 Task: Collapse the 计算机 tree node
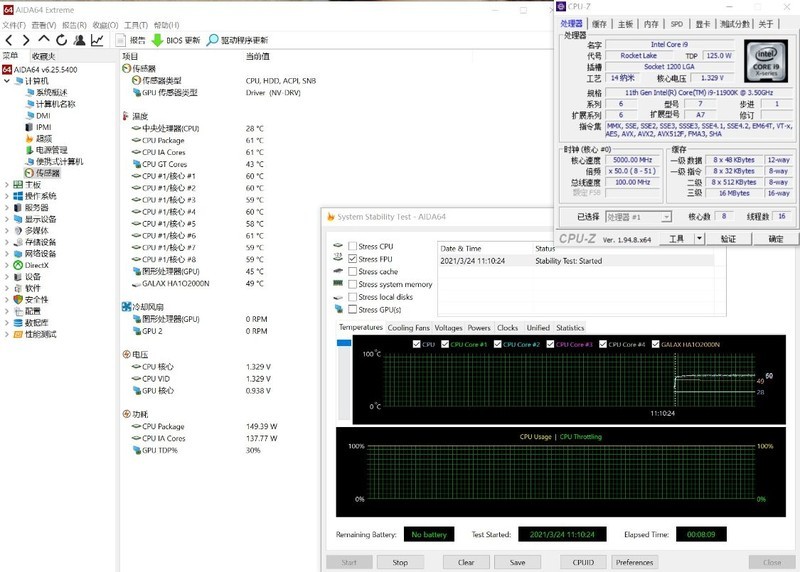tap(7, 81)
